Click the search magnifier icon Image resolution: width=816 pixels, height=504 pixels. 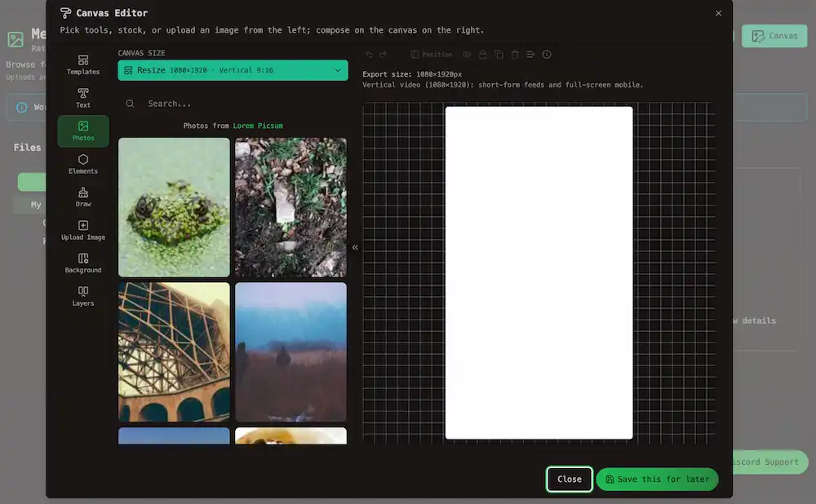coord(130,104)
